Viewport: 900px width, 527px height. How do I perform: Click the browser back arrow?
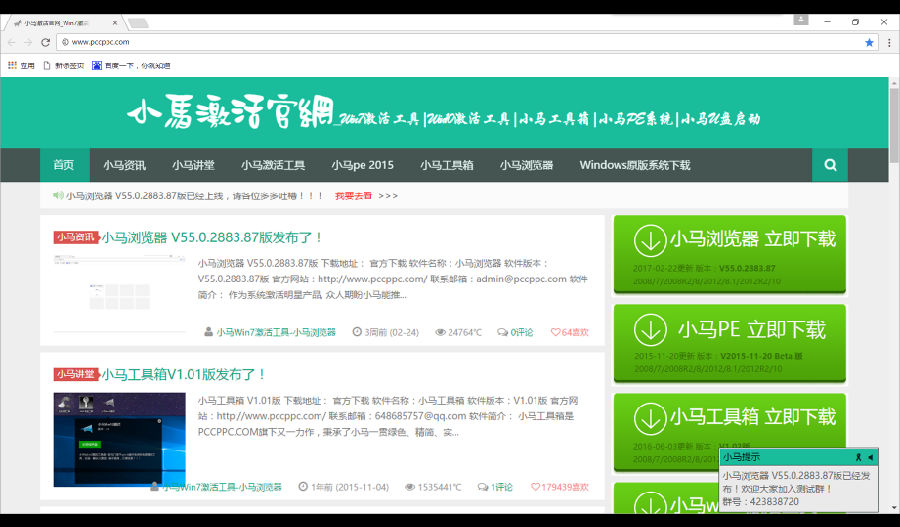(x=11, y=42)
